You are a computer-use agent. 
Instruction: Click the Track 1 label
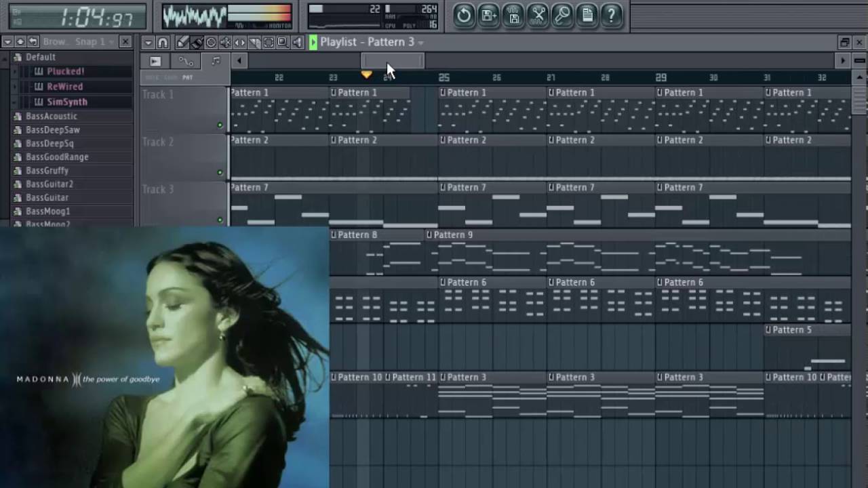coord(158,94)
